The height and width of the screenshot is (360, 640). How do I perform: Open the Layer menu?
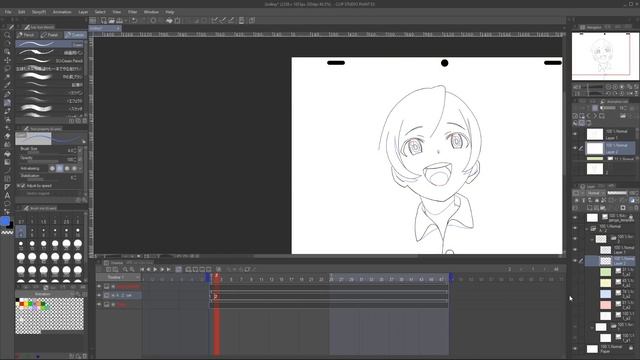83,12
